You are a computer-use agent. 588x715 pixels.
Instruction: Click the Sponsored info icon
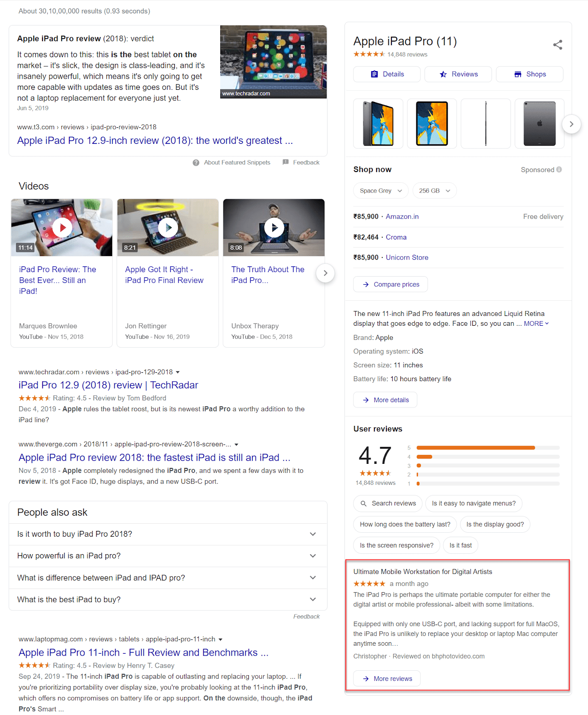(x=559, y=170)
